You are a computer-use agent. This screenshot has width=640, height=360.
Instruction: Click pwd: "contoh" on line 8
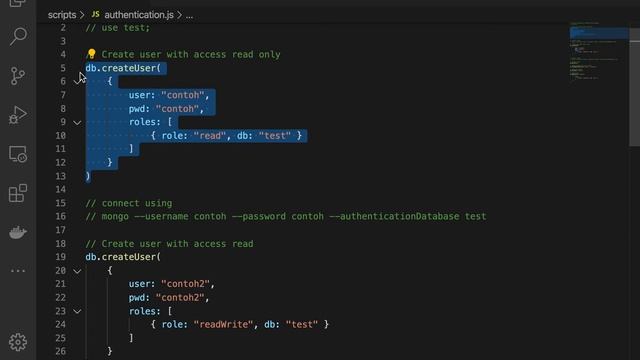166,109
